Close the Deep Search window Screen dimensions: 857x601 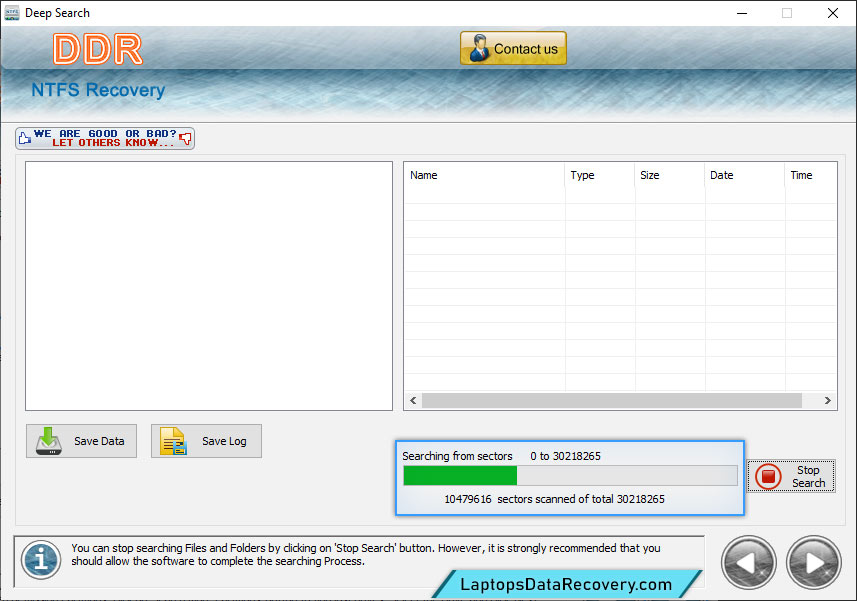click(832, 13)
